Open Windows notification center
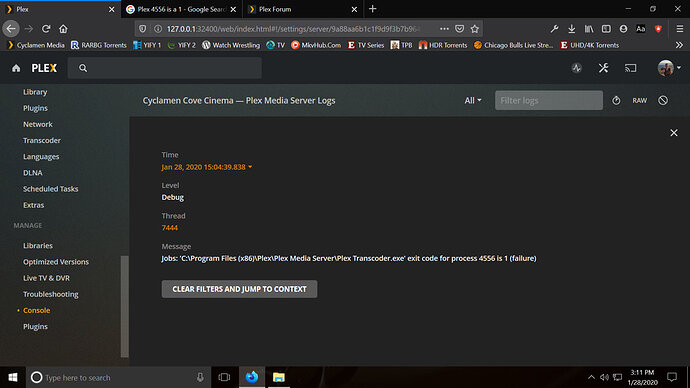Viewport: 690px width, 388px height. coord(672,377)
